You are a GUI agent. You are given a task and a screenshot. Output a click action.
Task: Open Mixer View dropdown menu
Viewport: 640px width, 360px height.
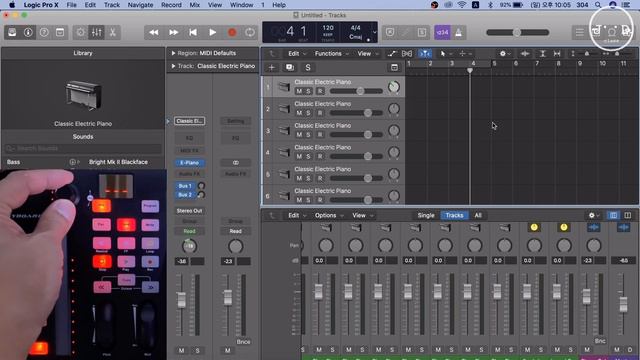[x=362, y=215]
